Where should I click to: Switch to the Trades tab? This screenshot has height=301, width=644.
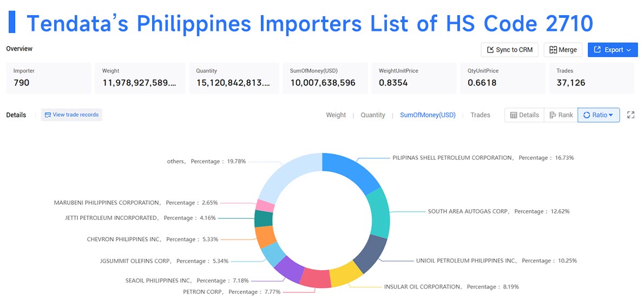click(x=481, y=115)
